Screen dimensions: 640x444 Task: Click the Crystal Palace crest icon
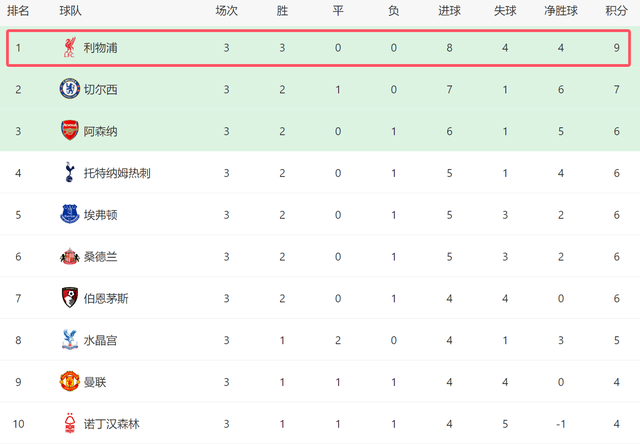(68, 340)
